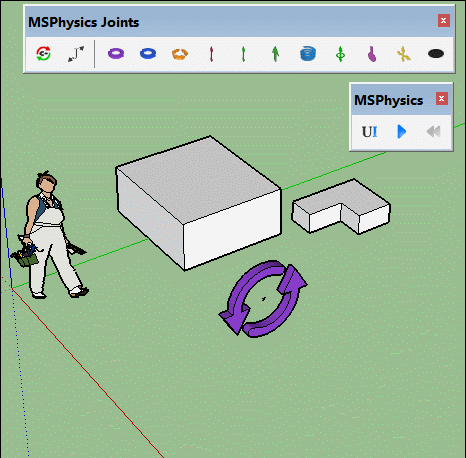Screen dimensions: 466x458
Task: Close the small MSPhysics toolbar
Action: tap(442, 99)
